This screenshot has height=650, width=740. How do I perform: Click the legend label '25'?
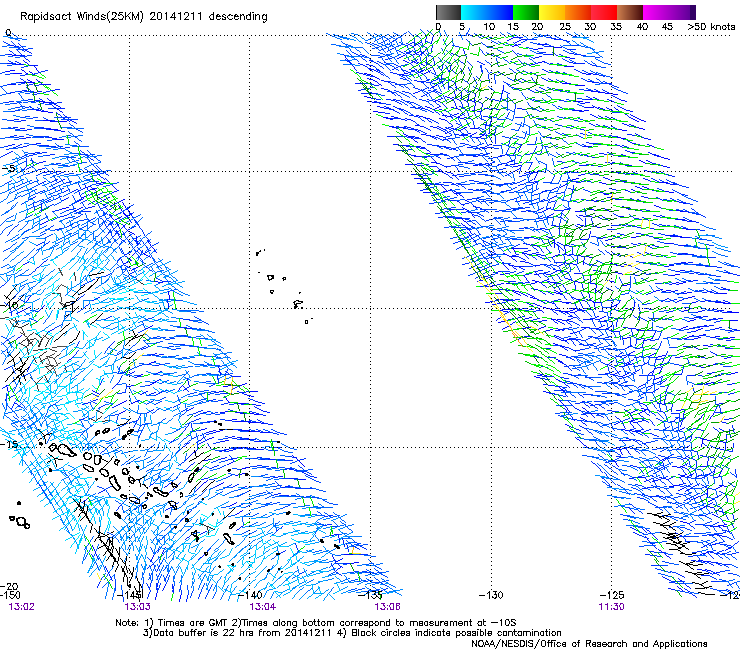(565, 27)
